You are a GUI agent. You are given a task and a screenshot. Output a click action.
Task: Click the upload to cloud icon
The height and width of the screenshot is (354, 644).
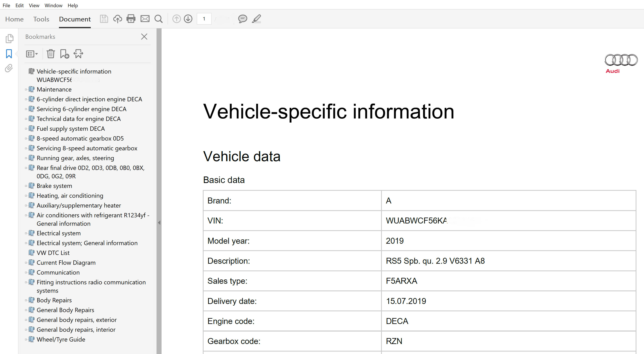pos(117,19)
